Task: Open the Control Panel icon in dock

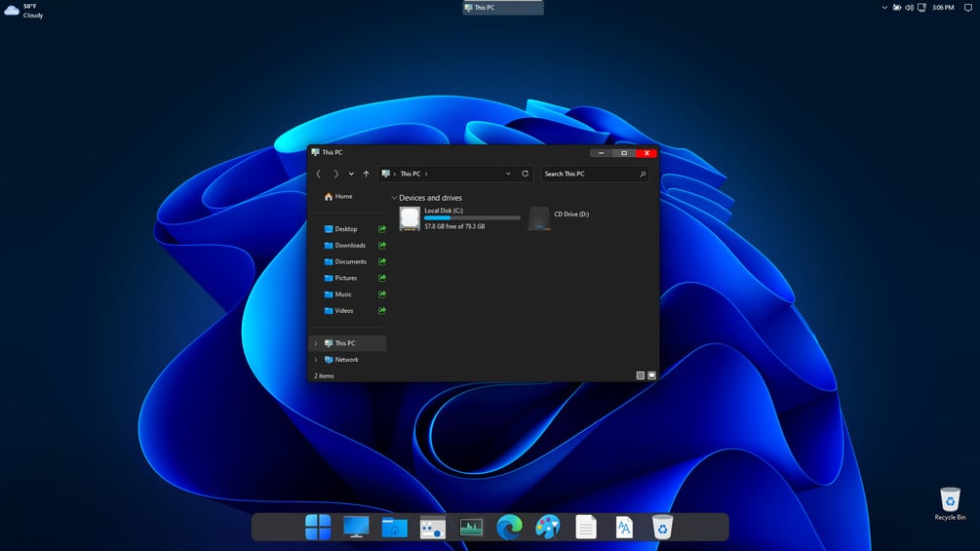Action: [x=433, y=528]
